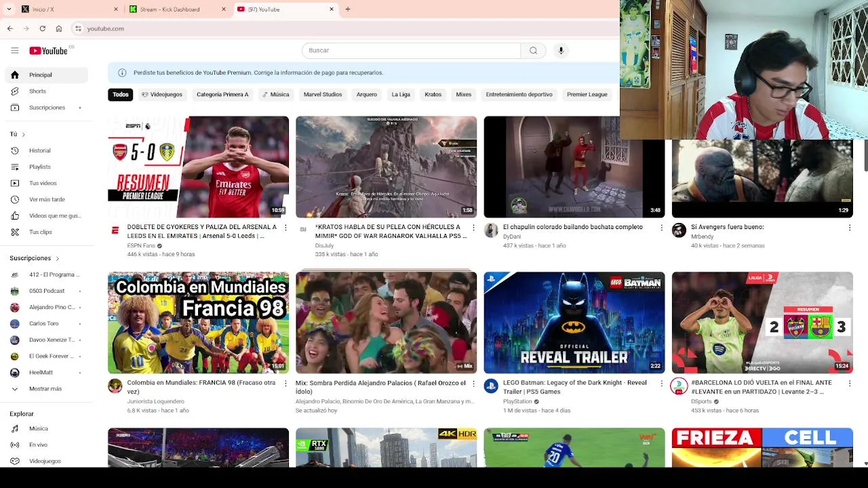Screen dimensions: 868x488
Task: Switch to Stream - Kick Dashboard tab
Action: tap(176, 9)
